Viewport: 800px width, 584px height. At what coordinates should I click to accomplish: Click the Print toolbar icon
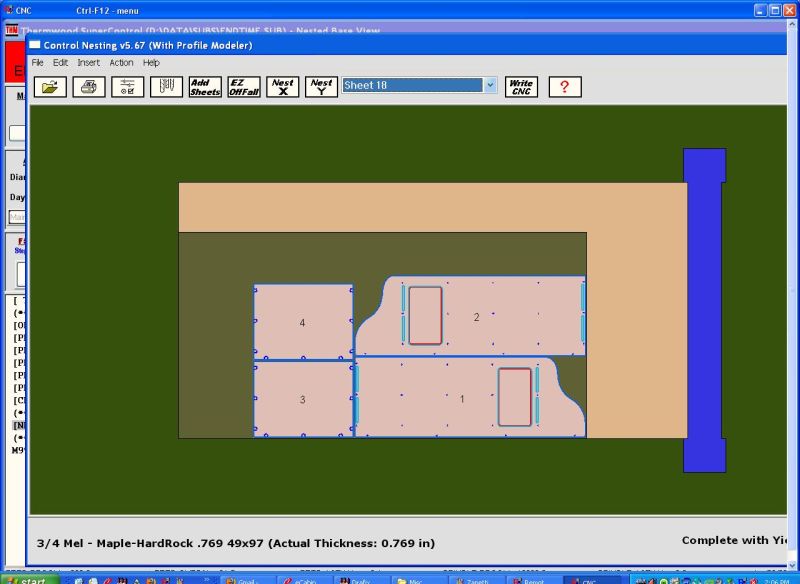click(x=89, y=87)
